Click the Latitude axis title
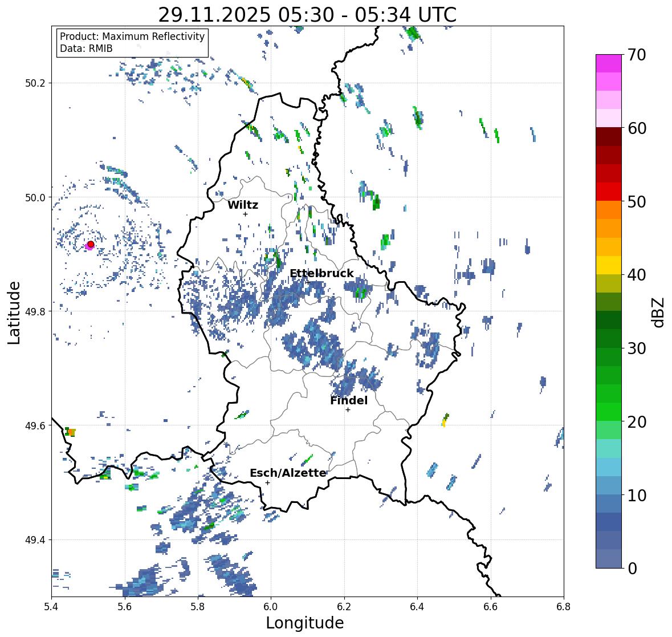Screen dimensions: 672x637 tap(14, 313)
